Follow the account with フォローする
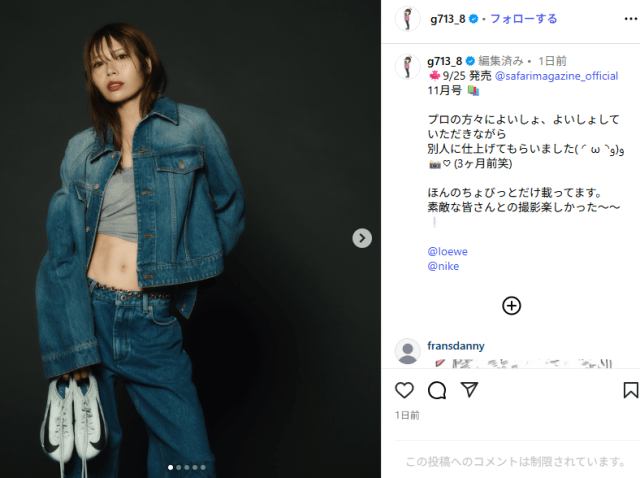The height and width of the screenshot is (478, 640). click(524, 19)
